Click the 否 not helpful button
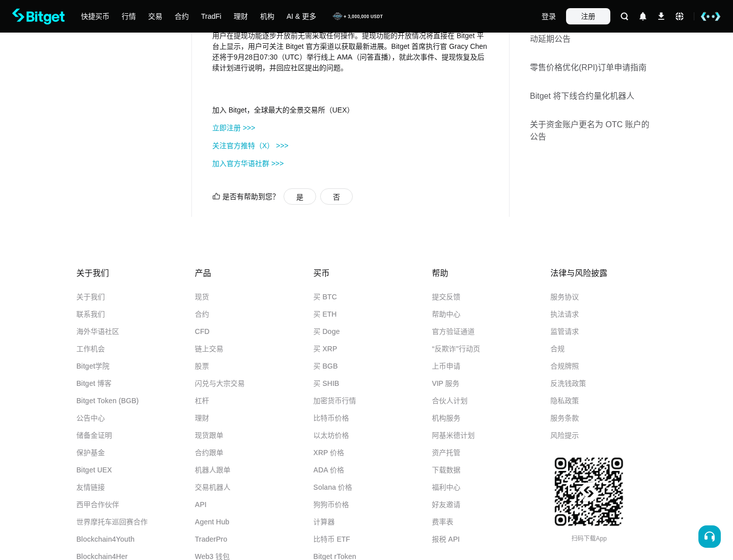 [336, 197]
